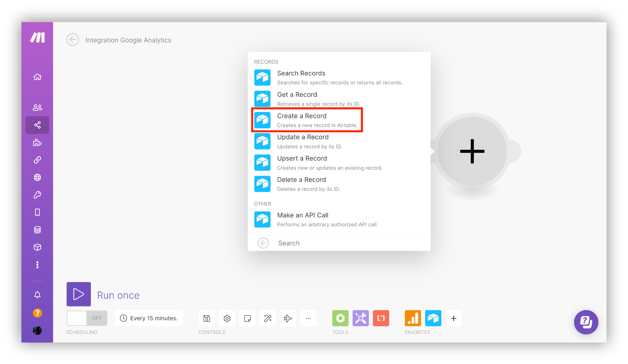Open the Data stores database icon
Image resolution: width=628 pixels, height=364 pixels.
[37, 230]
